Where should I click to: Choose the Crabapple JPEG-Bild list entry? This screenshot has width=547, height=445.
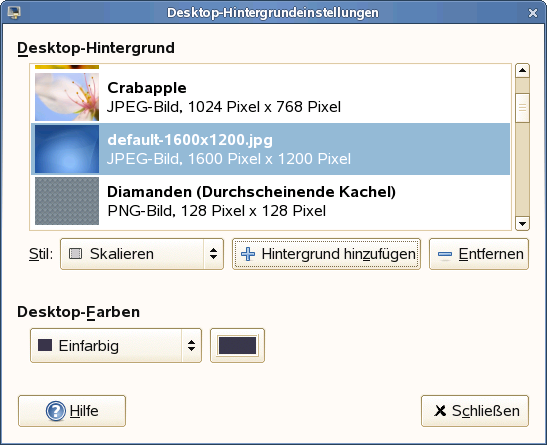(x=270, y=97)
